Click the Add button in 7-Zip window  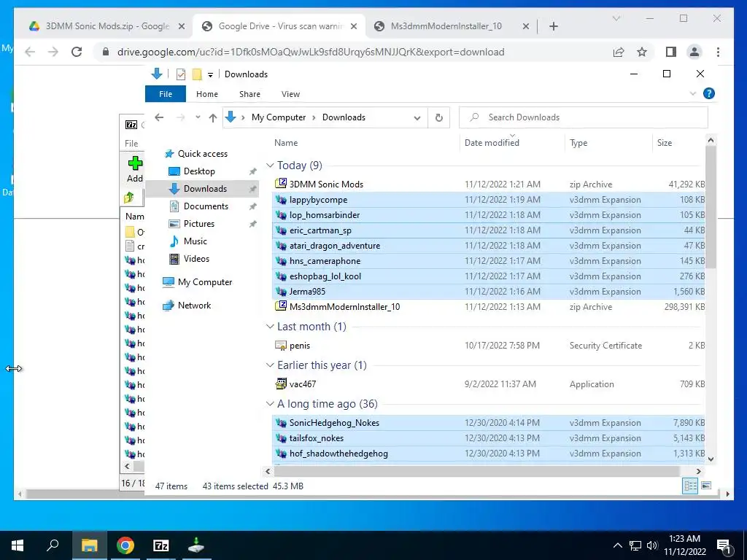[135, 169]
